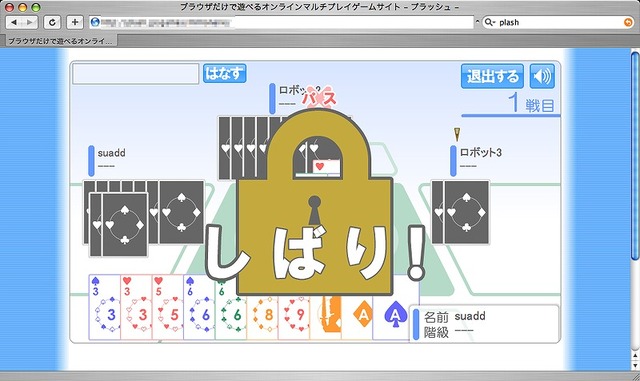
Task: Click the red close window button
Action: coord(10,7)
